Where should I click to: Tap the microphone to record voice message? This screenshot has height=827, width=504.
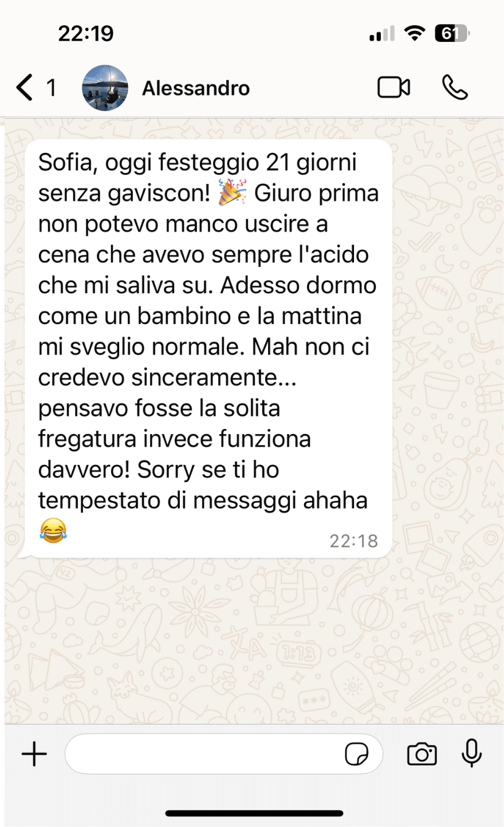[472, 753]
